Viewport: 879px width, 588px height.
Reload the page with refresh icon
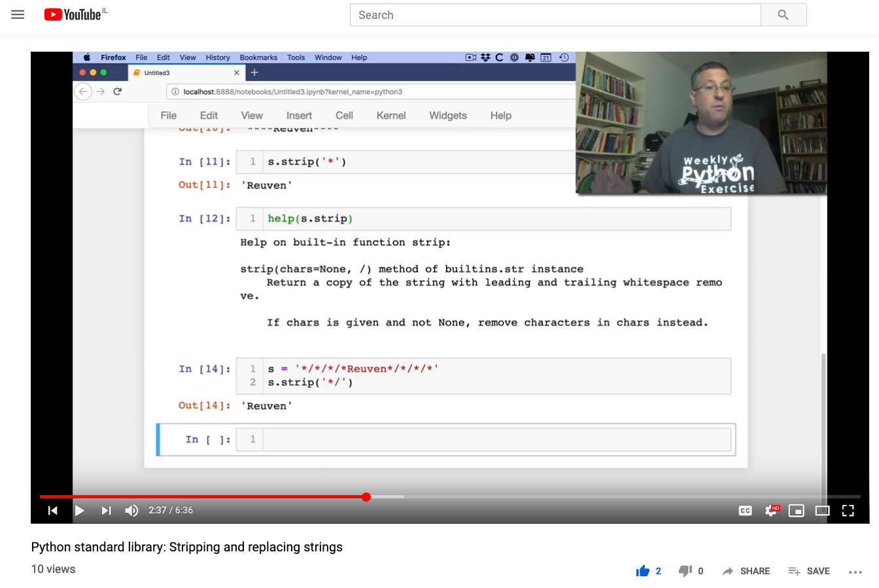coord(117,92)
